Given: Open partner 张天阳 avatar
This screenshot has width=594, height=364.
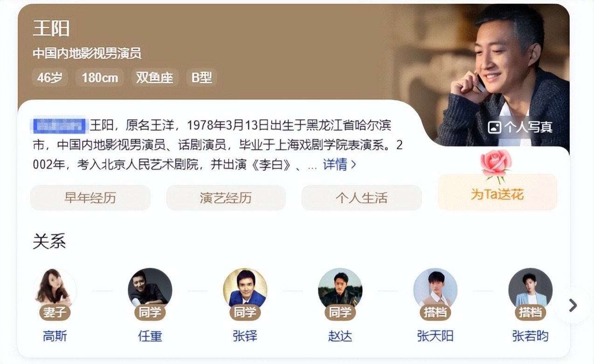Looking at the screenshot, I should tap(435, 289).
